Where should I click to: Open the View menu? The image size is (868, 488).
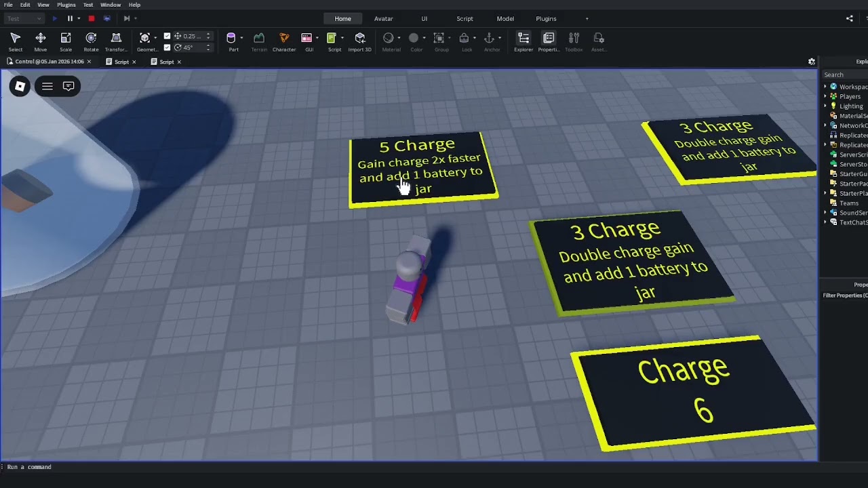point(43,5)
